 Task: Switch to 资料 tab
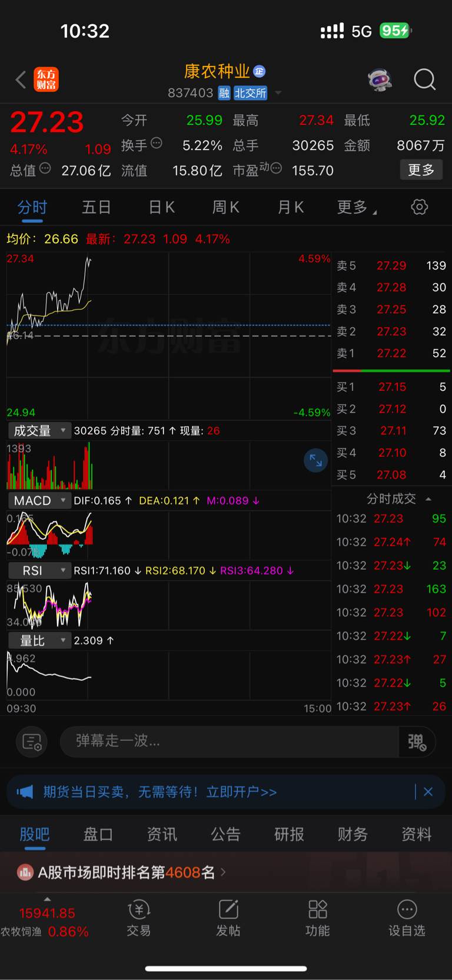[416, 835]
